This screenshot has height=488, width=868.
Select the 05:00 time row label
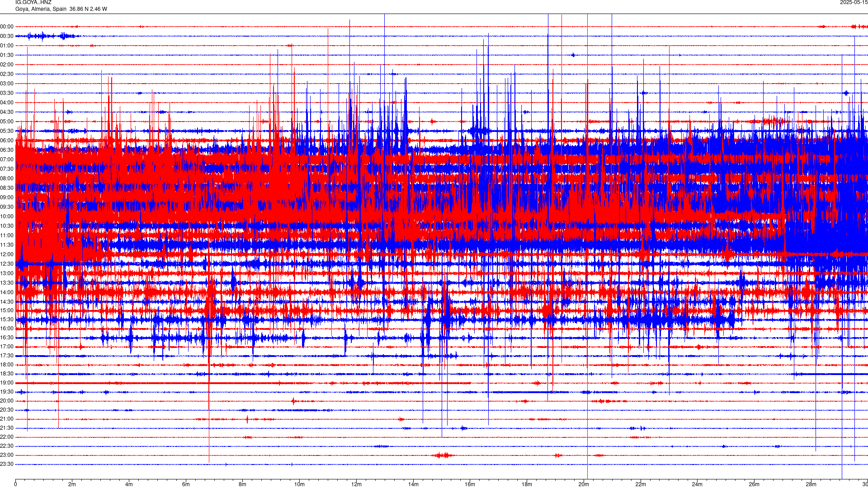(7, 122)
